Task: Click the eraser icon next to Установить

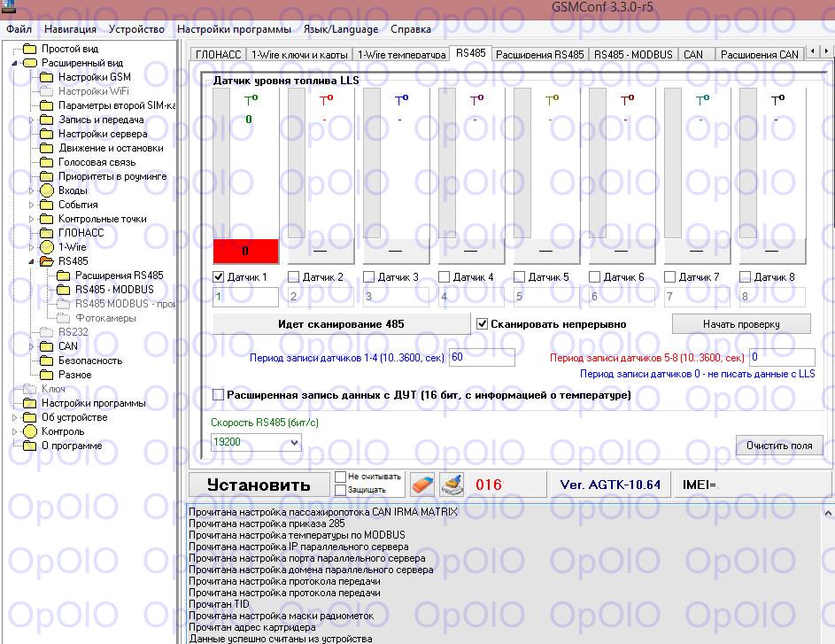Action: point(422,485)
